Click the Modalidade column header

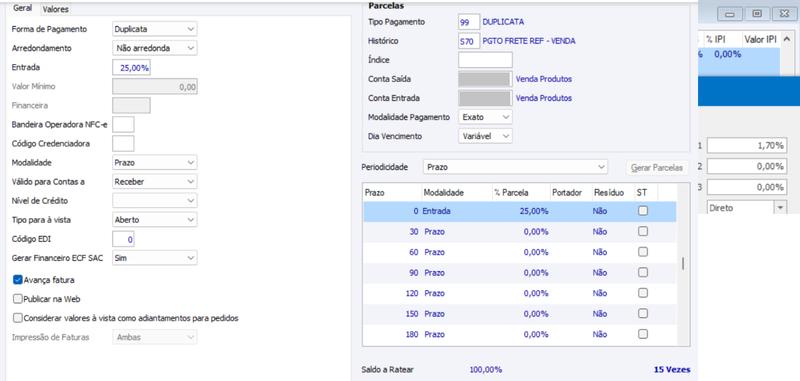(x=457, y=193)
